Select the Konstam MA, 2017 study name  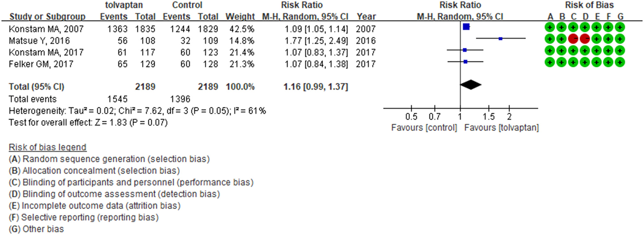pyautogui.click(x=46, y=52)
